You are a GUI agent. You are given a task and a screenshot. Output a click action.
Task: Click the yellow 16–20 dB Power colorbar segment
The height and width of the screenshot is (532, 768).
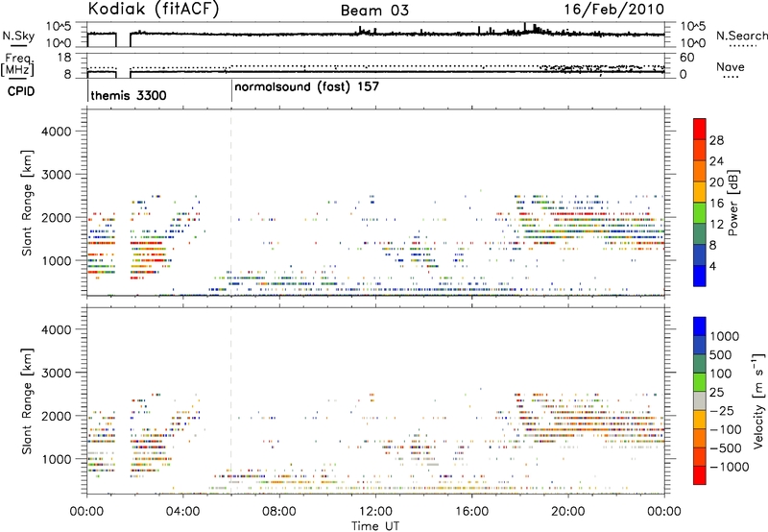click(700, 191)
